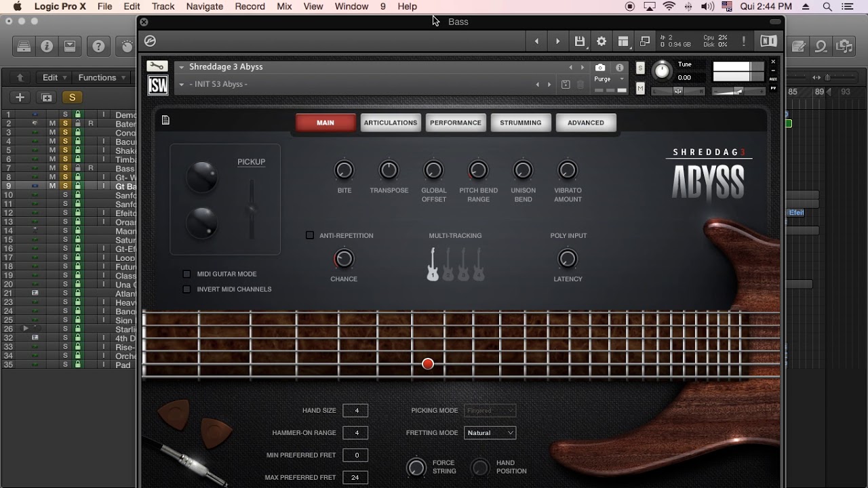Toggle Kontakt instrument solo S button
The height and width of the screenshot is (488, 868).
click(640, 68)
